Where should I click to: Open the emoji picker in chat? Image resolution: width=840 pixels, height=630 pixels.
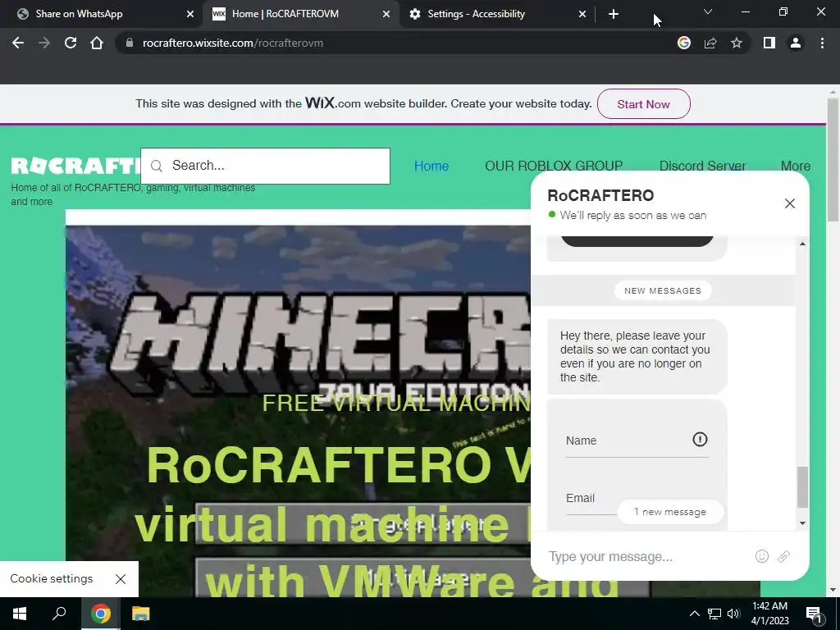tap(762, 557)
